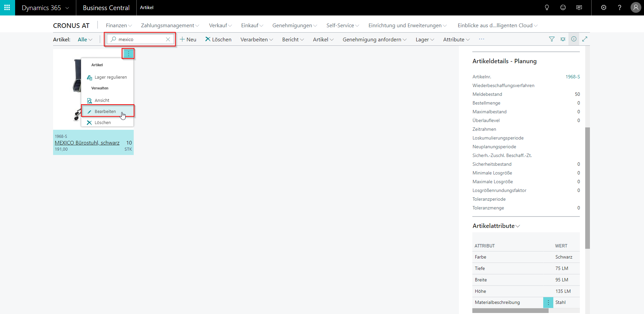Screen dimensions: 644x314
Task: Click the FactBox vertical scrollbar
Action: [x=588, y=188]
